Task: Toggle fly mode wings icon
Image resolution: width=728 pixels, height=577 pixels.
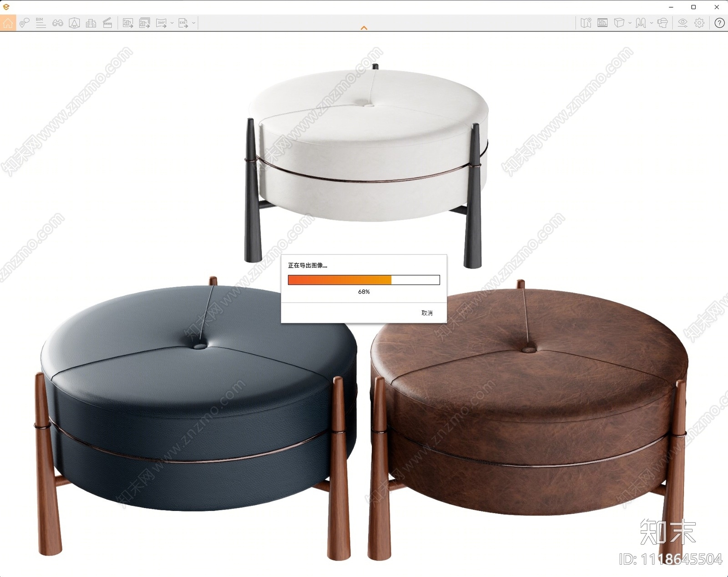Action: [x=641, y=23]
